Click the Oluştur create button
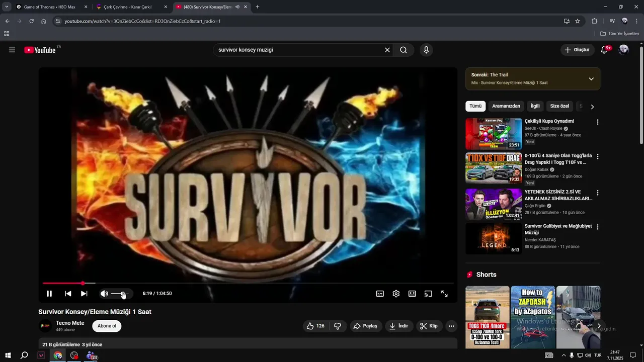This screenshot has width=644, height=362. click(x=577, y=50)
